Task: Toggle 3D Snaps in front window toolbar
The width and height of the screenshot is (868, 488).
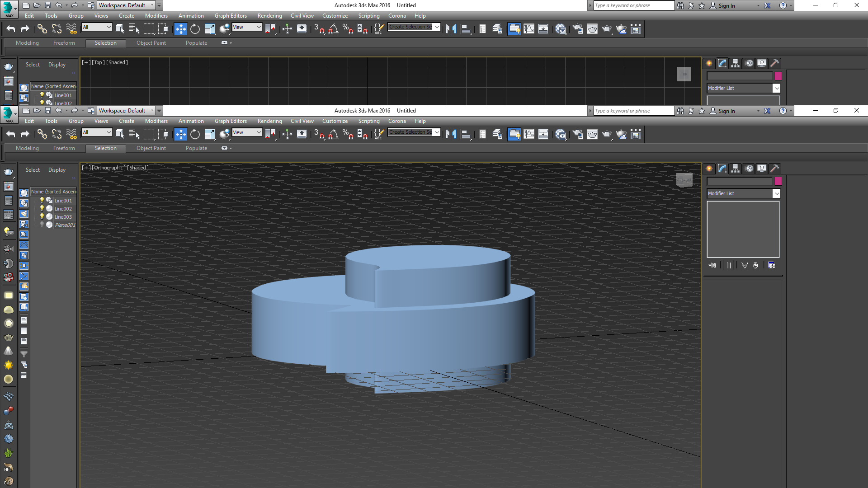Action: 319,134
